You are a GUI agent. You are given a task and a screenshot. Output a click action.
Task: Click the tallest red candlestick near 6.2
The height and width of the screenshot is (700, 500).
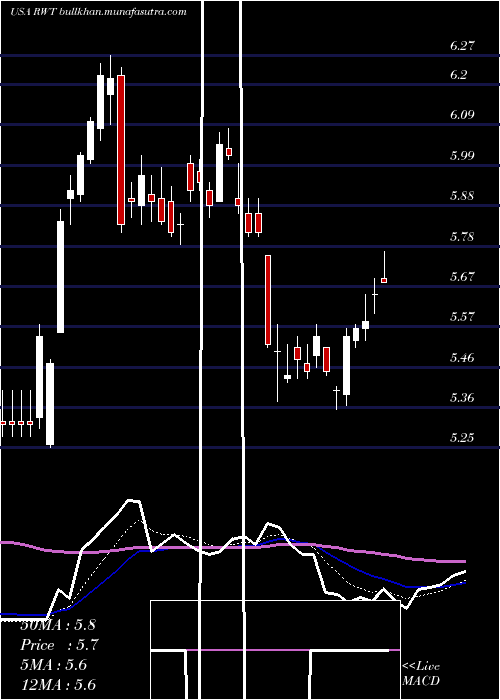tap(121, 150)
